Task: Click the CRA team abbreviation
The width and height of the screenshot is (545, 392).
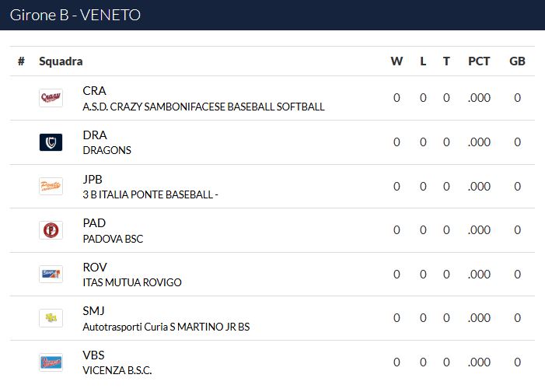Action: point(94,91)
